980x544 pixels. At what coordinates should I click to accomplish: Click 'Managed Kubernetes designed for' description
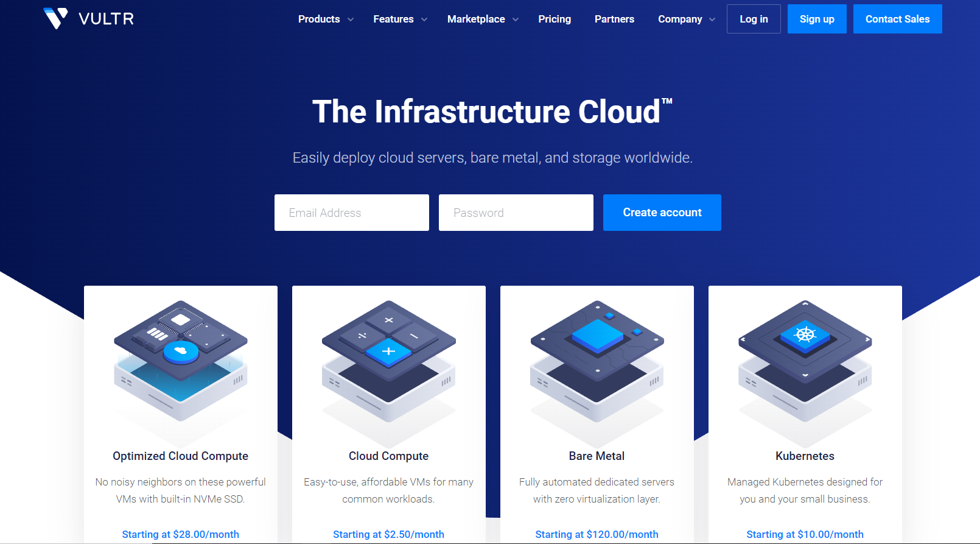pyautogui.click(x=805, y=490)
